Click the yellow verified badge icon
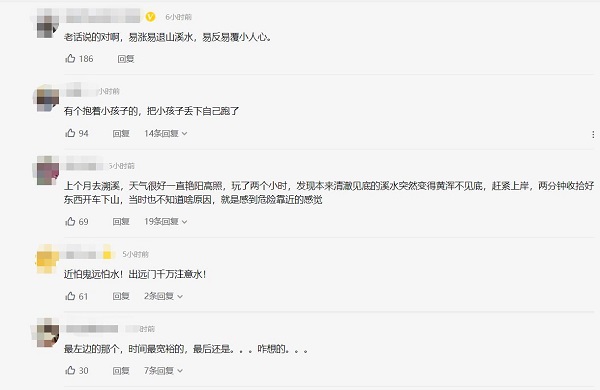600x390 pixels. click(151, 17)
